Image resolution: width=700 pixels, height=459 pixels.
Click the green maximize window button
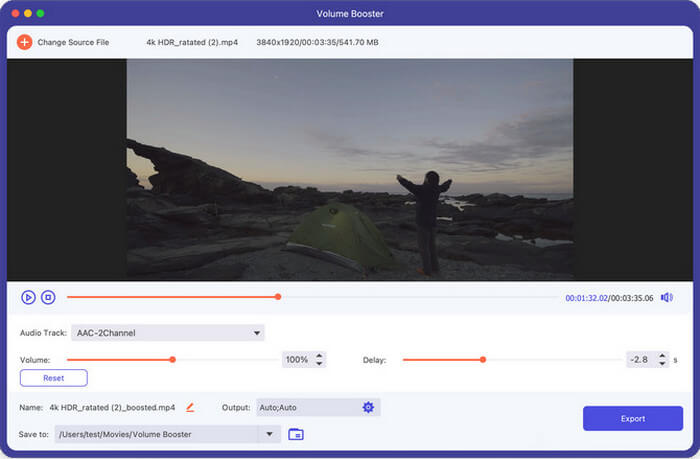40,13
